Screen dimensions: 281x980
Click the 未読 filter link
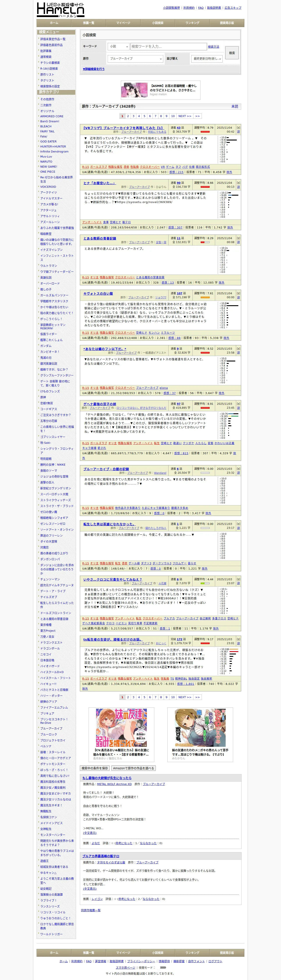point(235,107)
